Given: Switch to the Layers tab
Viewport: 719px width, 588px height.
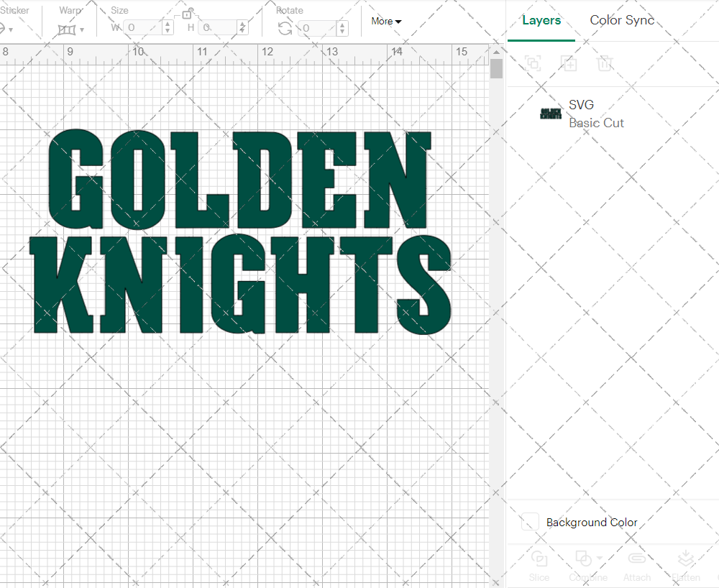Looking at the screenshot, I should click(x=541, y=20).
